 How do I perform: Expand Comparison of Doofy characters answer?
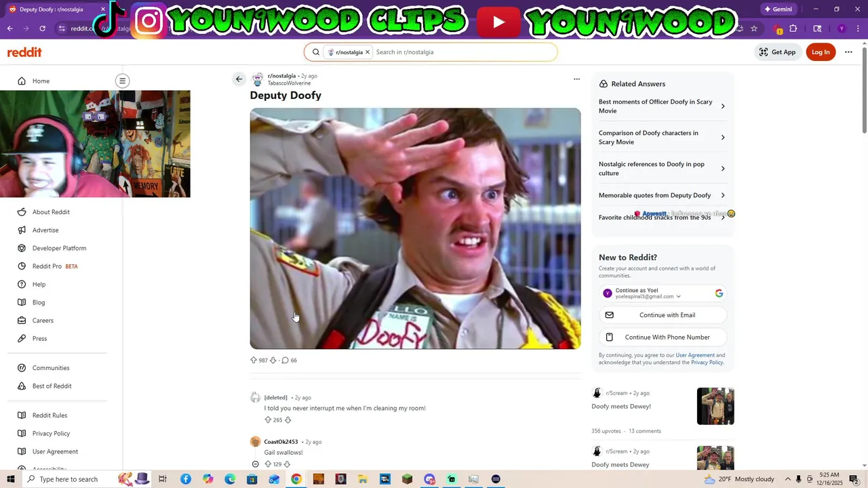click(x=663, y=138)
